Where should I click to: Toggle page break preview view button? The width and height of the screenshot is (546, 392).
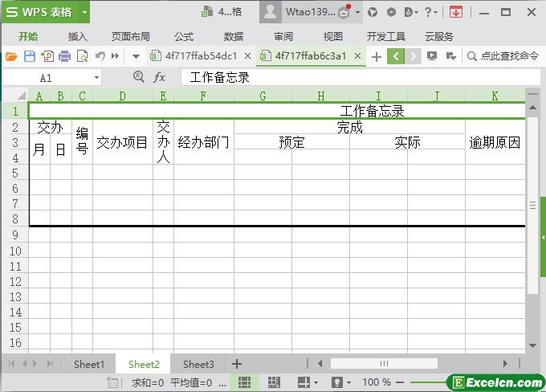[x=273, y=382]
